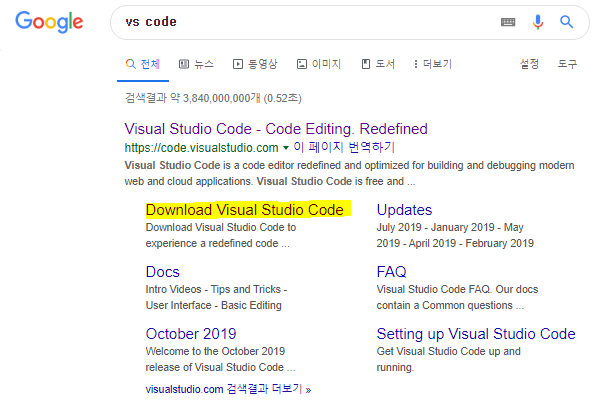Click the https://code.visualstudio.com URL
The image size is (603, 404).
pos(201,148)
